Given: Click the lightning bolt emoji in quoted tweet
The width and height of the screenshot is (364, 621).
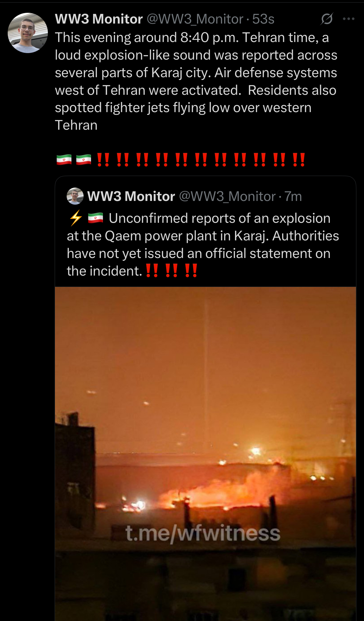Looking at the screenshot, I should click(76, 218).
